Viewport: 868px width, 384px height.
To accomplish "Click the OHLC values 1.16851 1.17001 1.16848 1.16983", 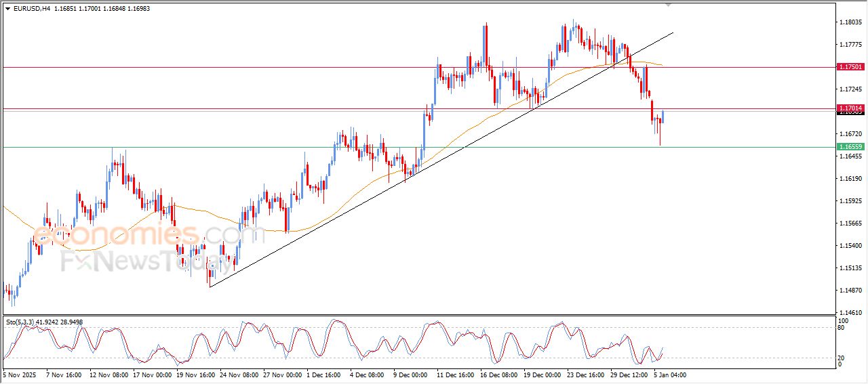I will tap(102, 9).
